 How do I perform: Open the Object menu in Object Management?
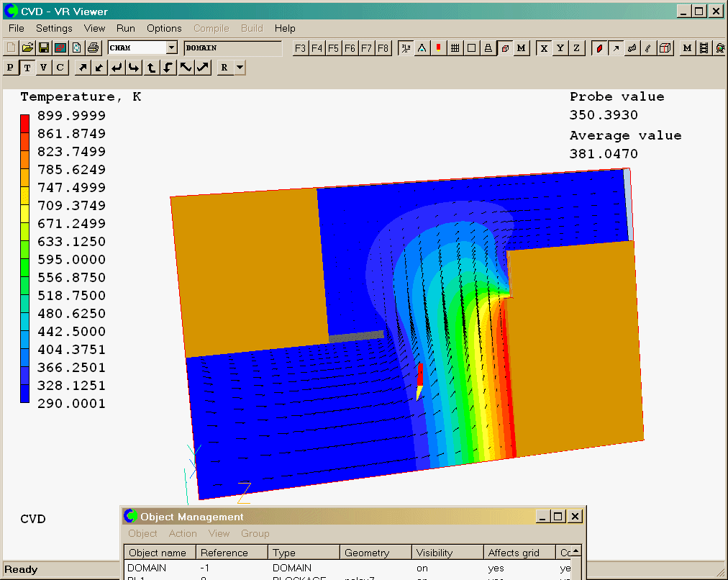(142, 533)
